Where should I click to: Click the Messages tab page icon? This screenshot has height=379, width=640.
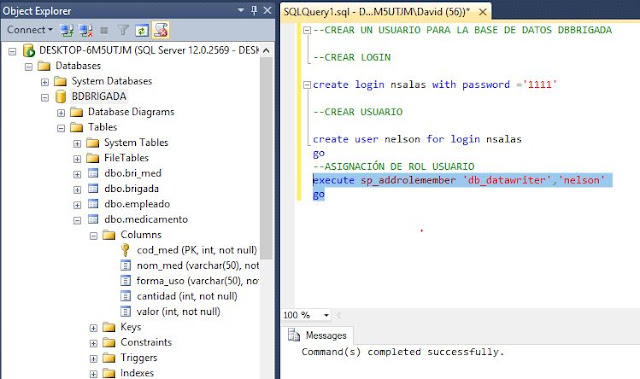(x=294, y=335)
